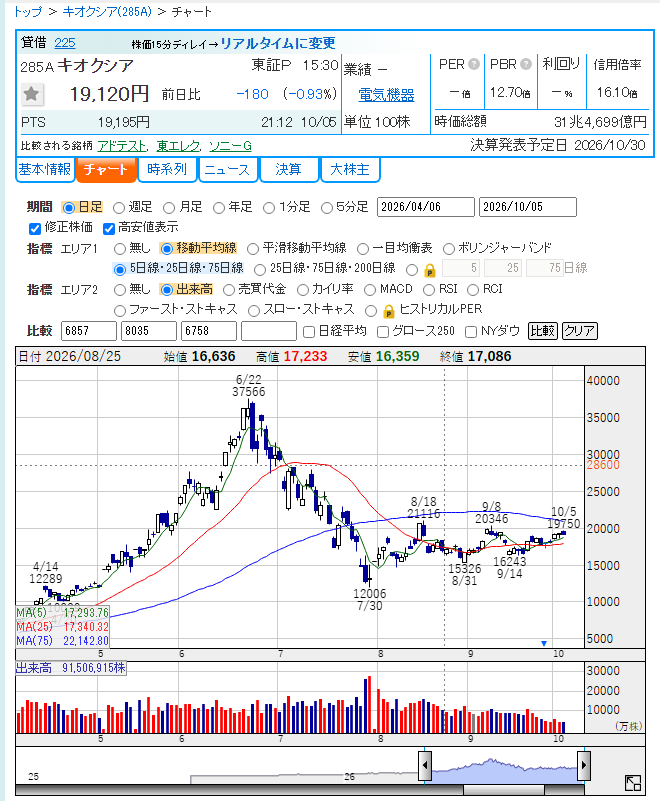660x801 pixels.
Task: Click 225 link next to 貸借
Action: (65, 43)
